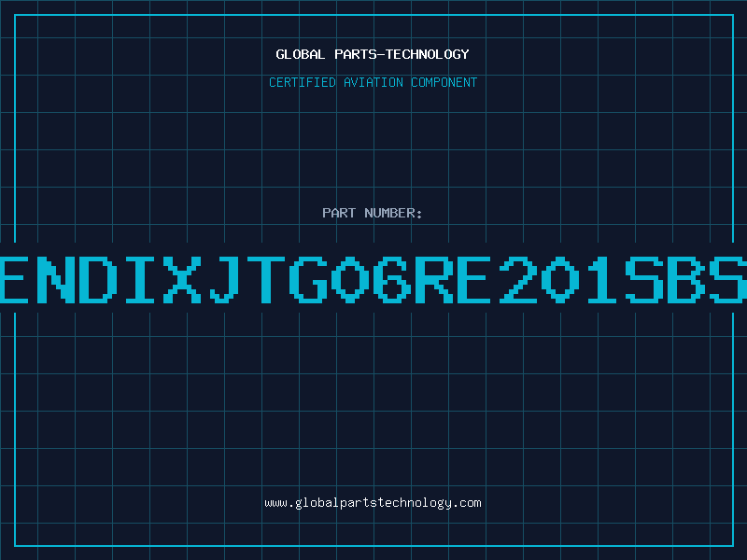Image resolution: width=747 pixels, height=560 pixels.
Task: Open www.globalpartstechnology.com link
Action: click(x=373, y=503)
